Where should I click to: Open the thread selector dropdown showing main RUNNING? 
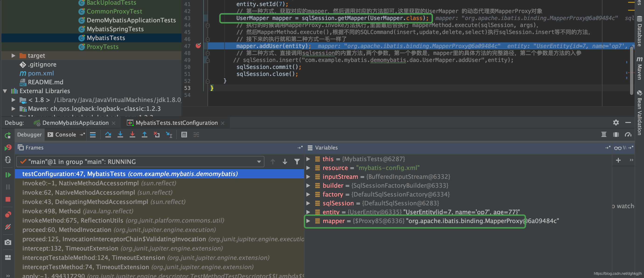coord(140,162)
